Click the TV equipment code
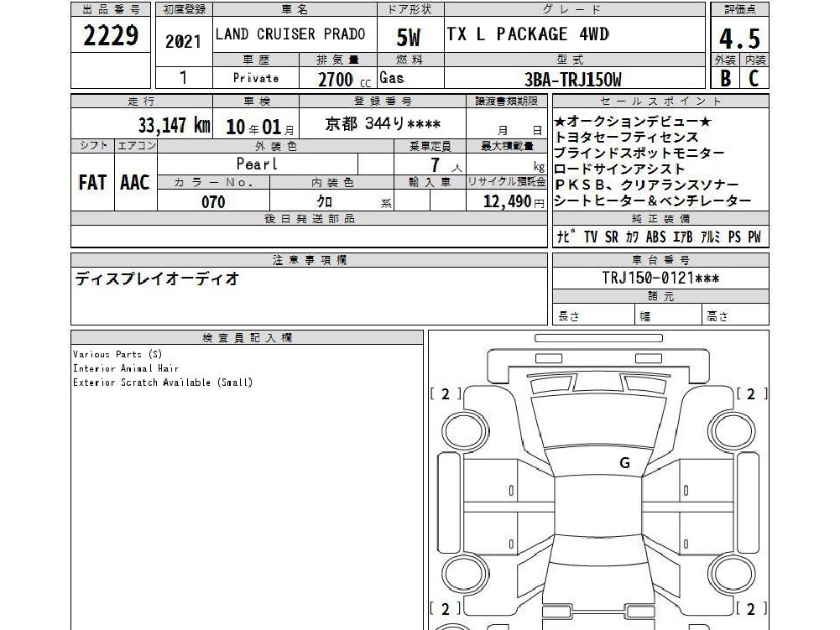The height and width of the screenshot is (630, 840). point(591,237)
